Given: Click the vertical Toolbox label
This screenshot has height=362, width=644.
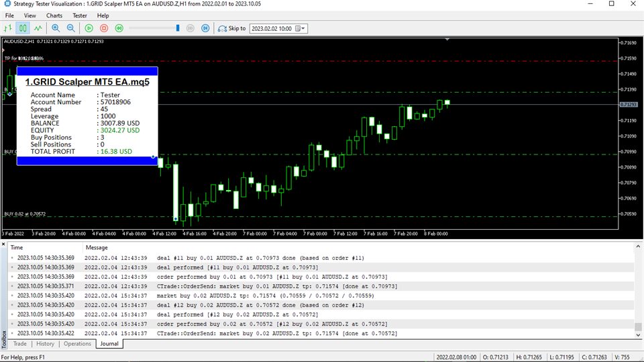Looking at the screenshot, I should click(x=4, y=339).
